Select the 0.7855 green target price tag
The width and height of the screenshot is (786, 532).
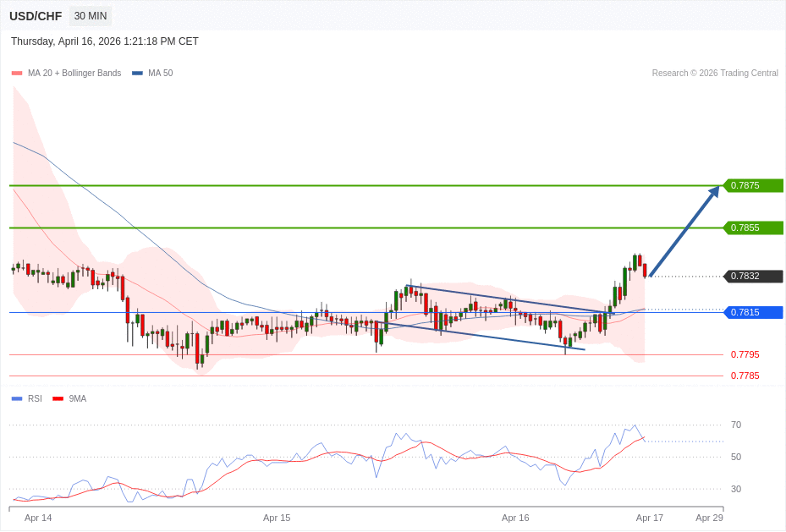753,228
